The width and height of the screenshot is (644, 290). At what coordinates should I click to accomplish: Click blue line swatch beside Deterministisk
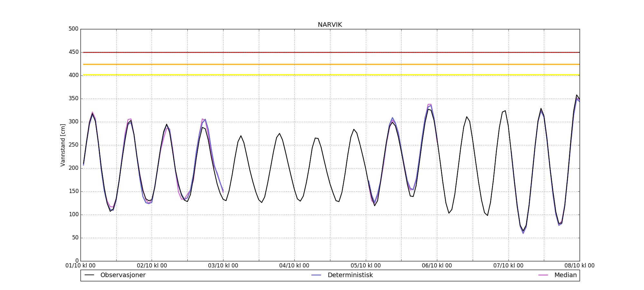coord(316,275)
